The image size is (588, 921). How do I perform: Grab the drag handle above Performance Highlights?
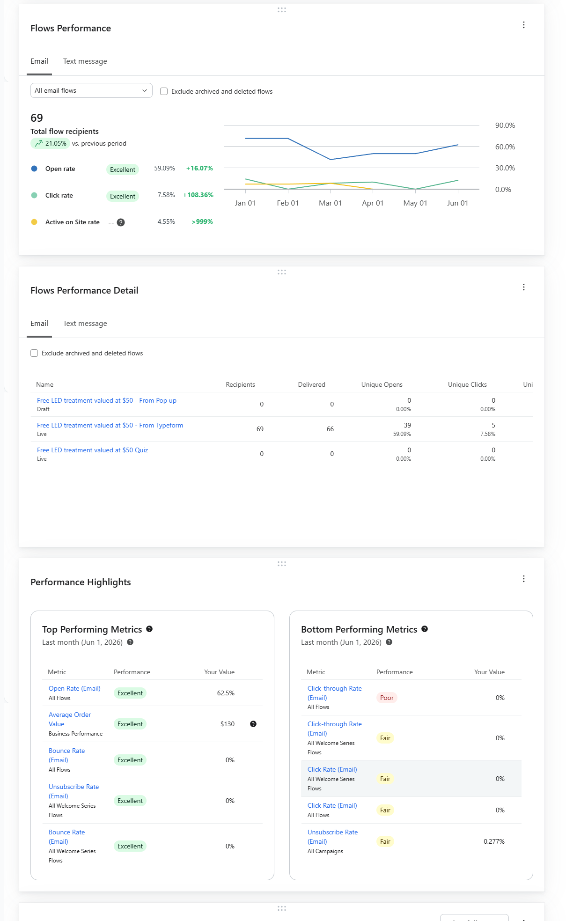[282, 564]
